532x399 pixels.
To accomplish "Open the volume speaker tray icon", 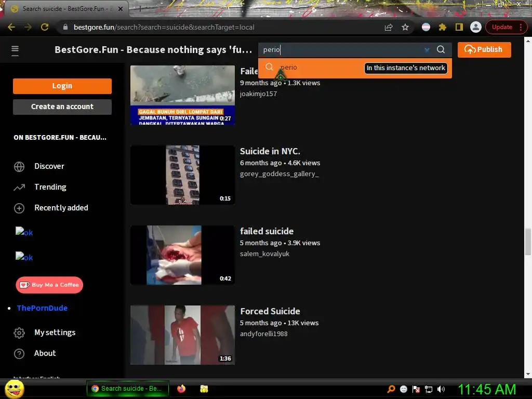I will pos(441,389).
